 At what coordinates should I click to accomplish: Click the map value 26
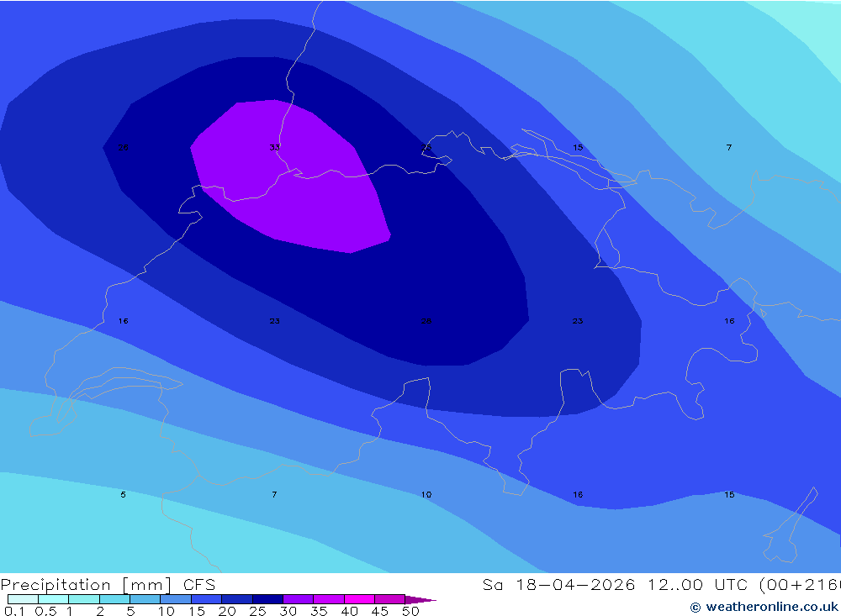tap(123, 147)
